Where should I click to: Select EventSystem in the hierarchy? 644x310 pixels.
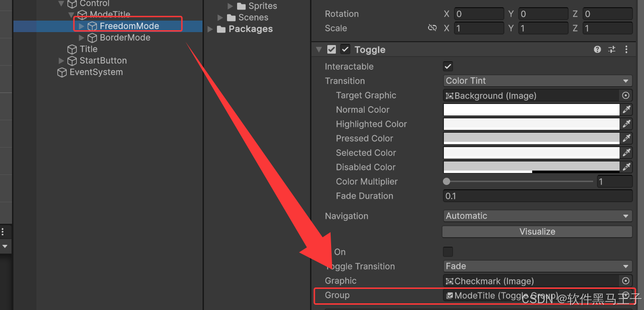[96, 72]
